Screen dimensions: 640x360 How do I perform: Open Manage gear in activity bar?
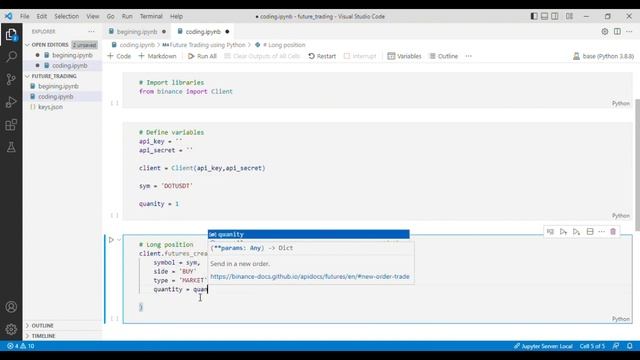(11, 329)
